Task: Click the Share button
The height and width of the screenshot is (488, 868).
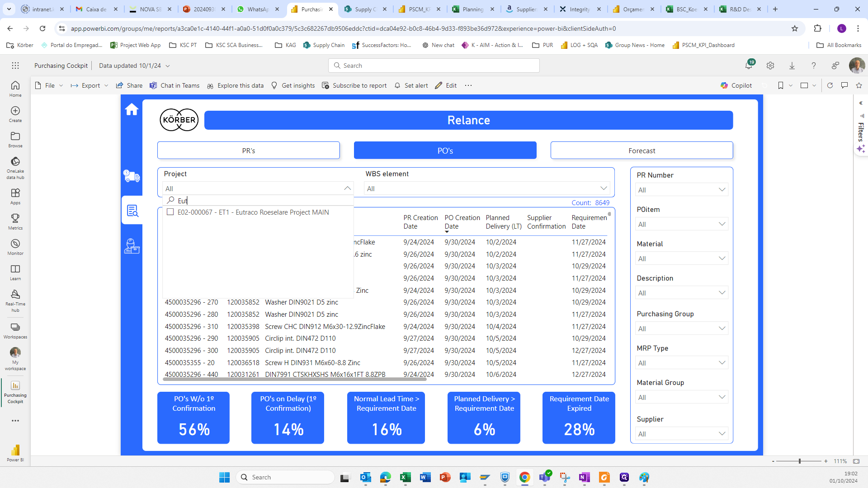Action: (x=129, y=85)
